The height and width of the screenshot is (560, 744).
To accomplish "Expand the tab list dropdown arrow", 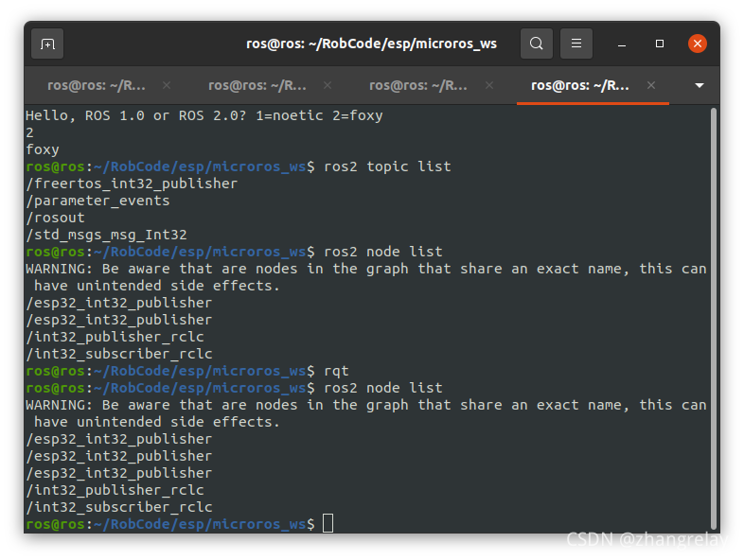I will click(699, 85).
